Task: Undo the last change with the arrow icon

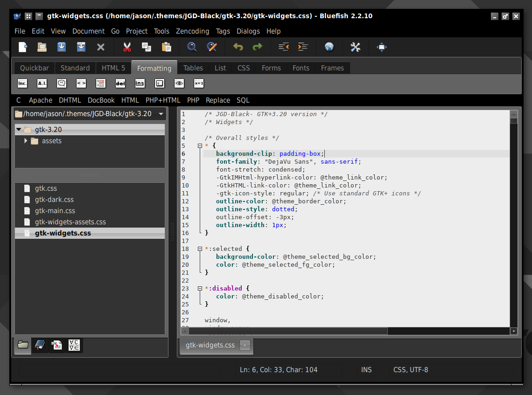Action: coord(238,47)
